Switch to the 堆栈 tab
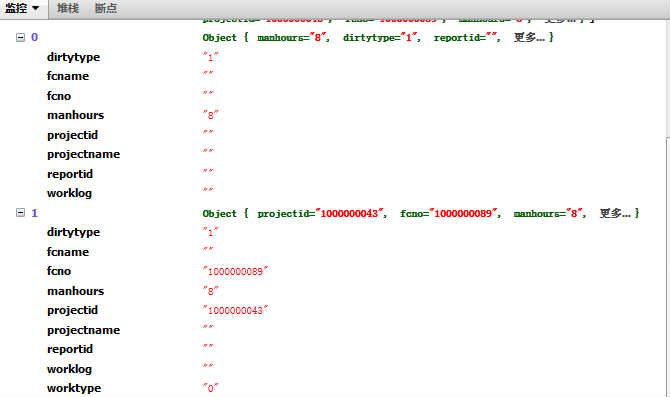The image size is (670, 397). coord(68,8)
